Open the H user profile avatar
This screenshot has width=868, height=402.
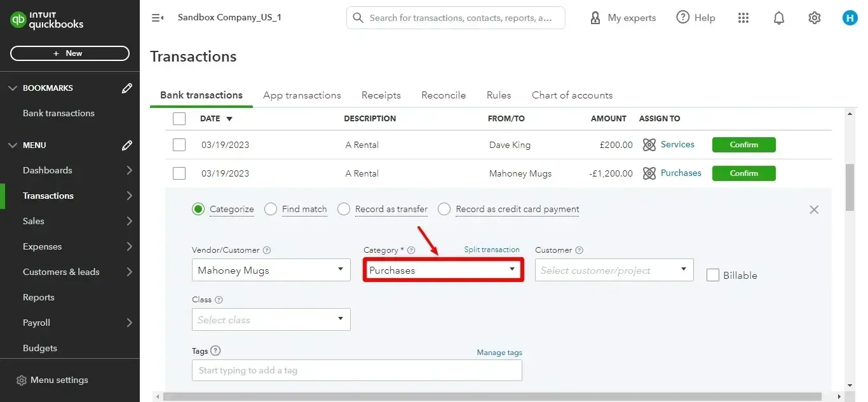tap(850, 18)
